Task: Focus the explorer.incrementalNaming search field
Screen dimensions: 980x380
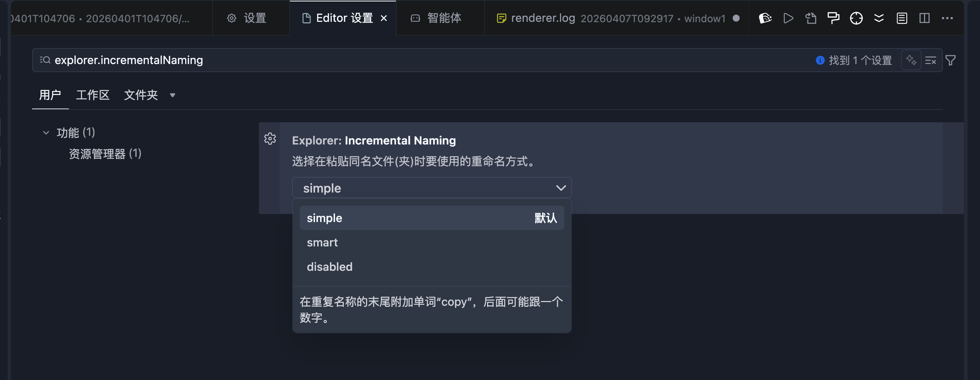Action: (419, 60)
